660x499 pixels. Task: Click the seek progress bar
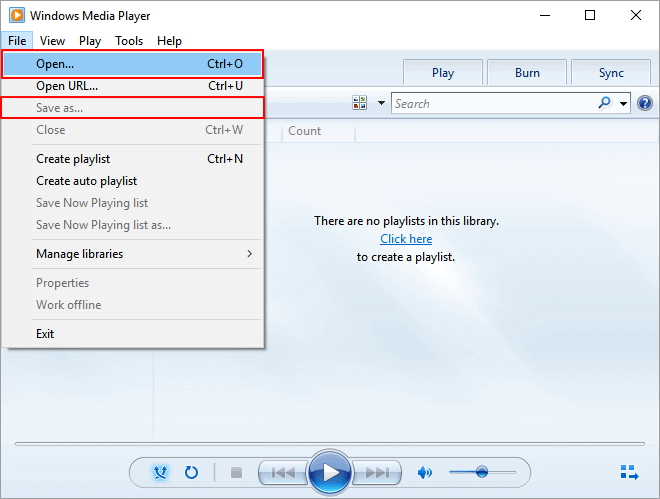point(330,443)
